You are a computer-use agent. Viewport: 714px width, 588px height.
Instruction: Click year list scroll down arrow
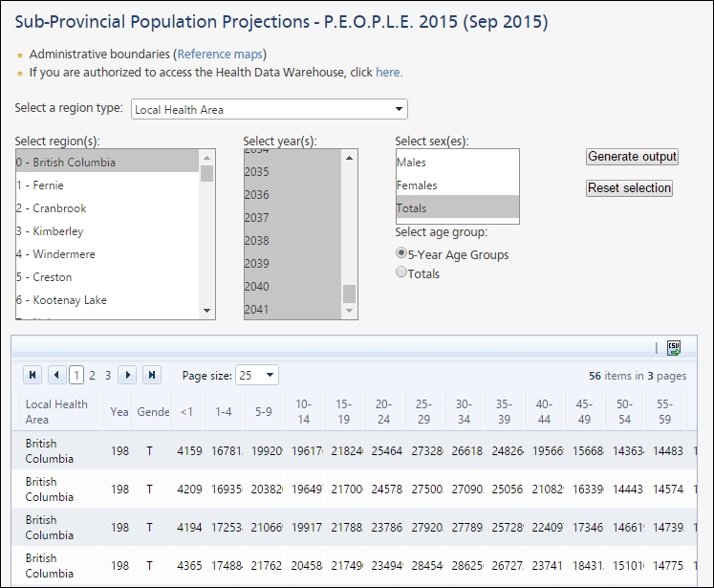[349, 311]
